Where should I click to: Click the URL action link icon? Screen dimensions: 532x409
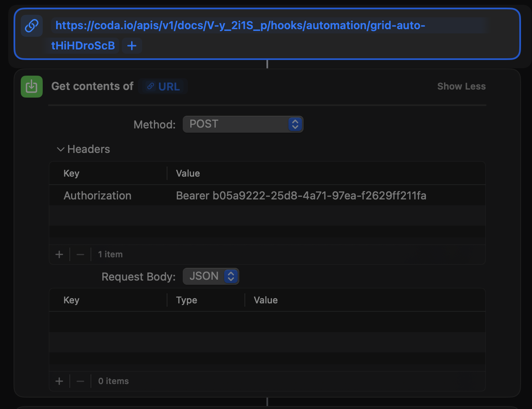click(x=32, y=26)
